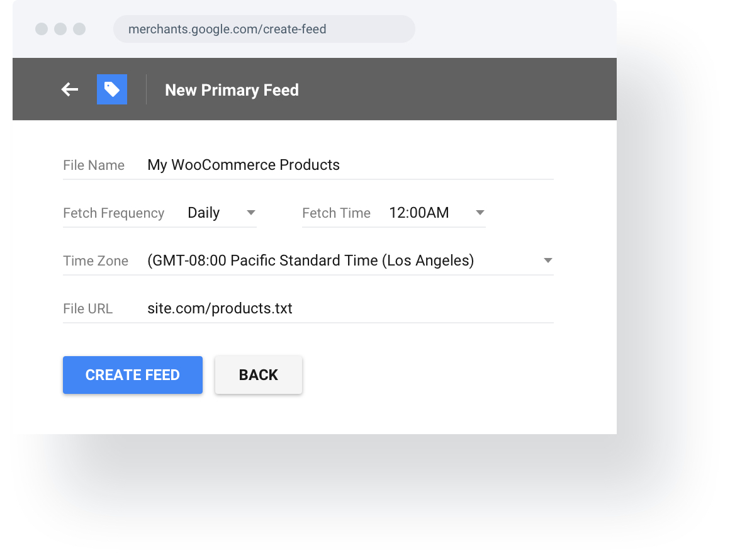Click the red browser window dot

pos(40,28)
